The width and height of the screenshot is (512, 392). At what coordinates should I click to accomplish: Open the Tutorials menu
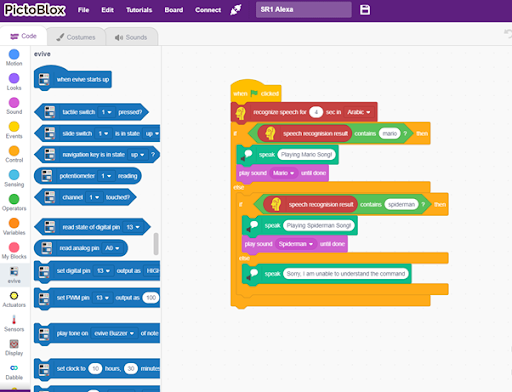139,10
